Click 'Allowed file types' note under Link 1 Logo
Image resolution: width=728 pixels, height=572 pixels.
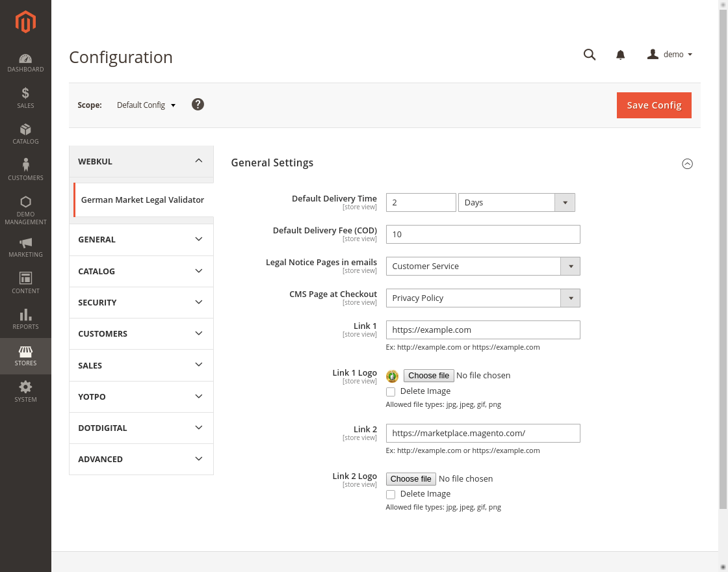tap(443, 404)
